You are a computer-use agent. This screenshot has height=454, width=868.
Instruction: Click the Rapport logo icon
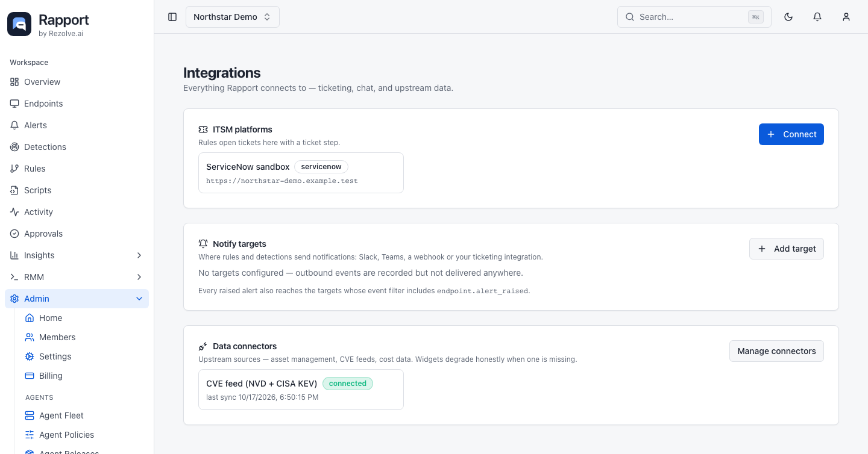point(19,24)
